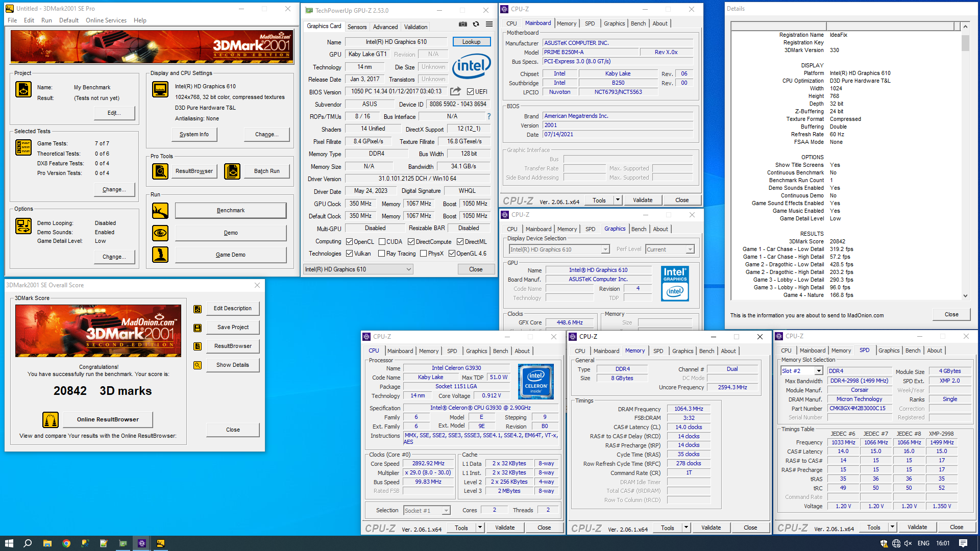980x551 pixels.
Task: Toggle the Vulkan checkbox
Action: (x=349, y=254)
